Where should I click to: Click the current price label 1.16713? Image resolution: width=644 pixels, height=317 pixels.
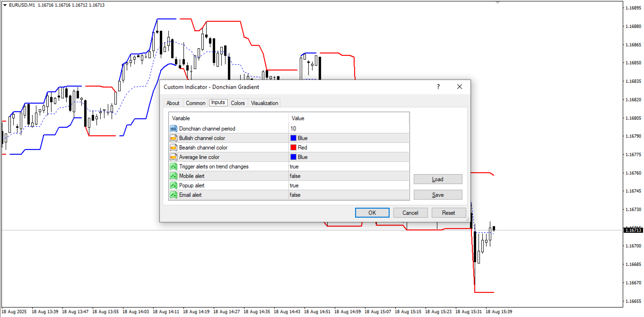(x=633, y=230)
